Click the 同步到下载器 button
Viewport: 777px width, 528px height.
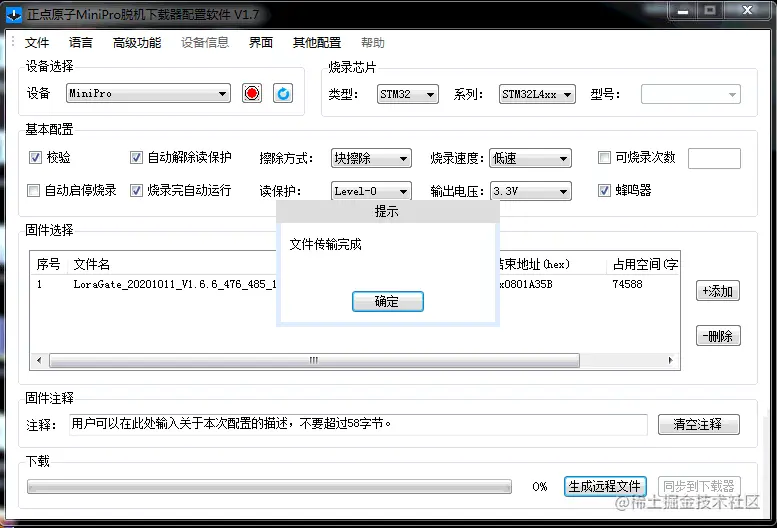[x=699, y=486]
